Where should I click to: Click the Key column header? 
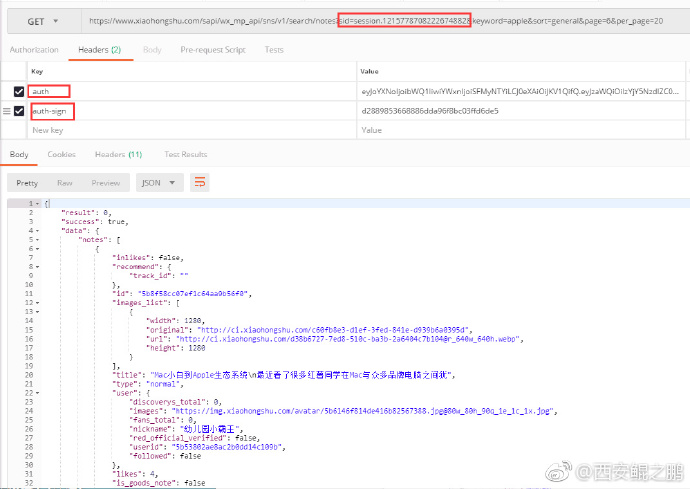pos(37,71)
